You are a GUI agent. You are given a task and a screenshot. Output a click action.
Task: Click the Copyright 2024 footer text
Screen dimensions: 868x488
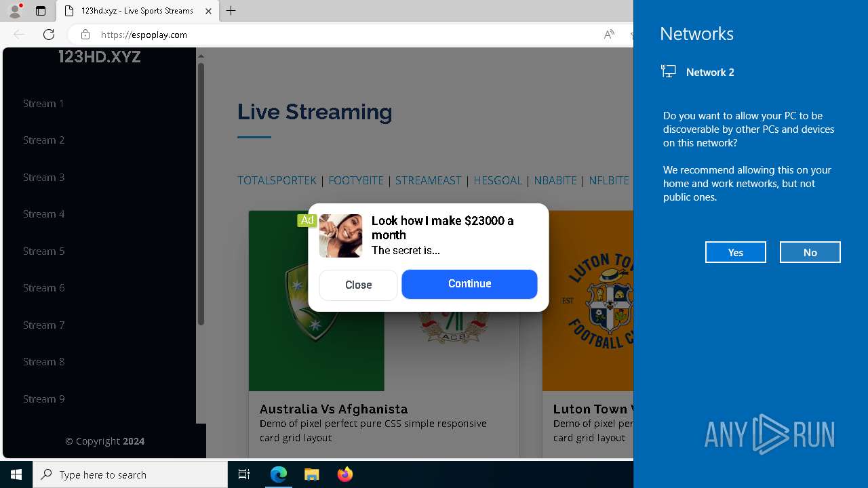tap(104, 441)
